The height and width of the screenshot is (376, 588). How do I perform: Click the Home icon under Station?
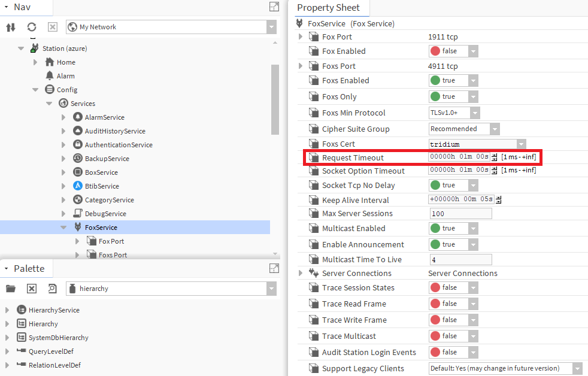click(50, 62)
